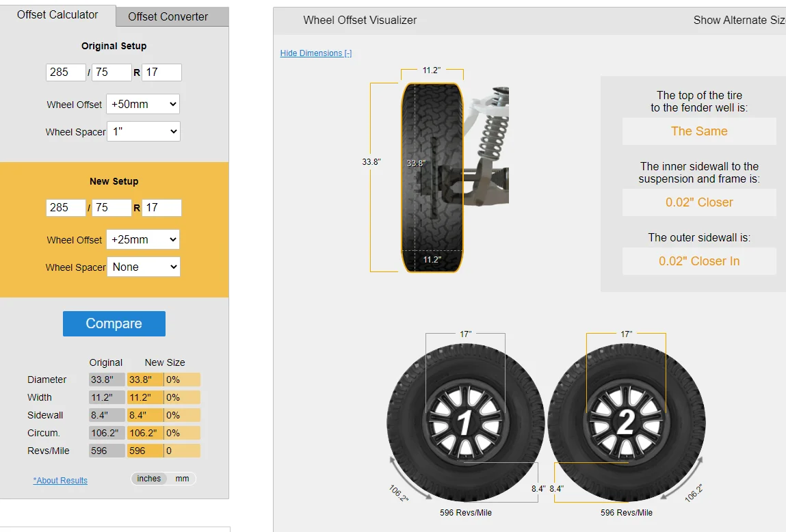Click Original Setup aspect ratio field 75
Screen dimensions: 786x532
[112, 72]
